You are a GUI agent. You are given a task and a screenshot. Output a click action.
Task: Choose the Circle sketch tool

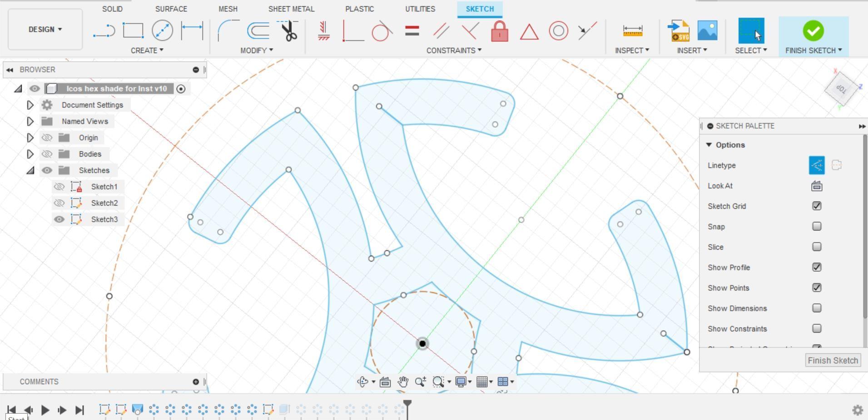pyautogui.click(x=162, y=31)
